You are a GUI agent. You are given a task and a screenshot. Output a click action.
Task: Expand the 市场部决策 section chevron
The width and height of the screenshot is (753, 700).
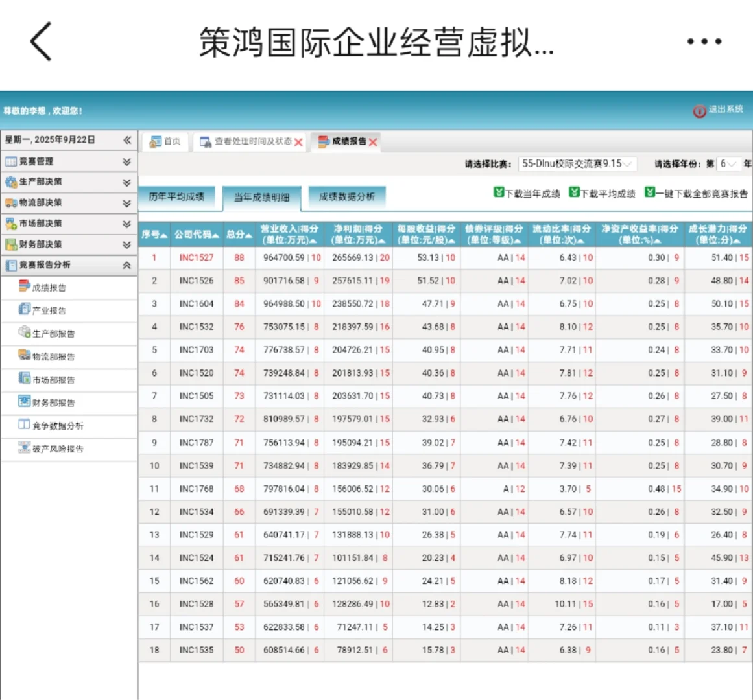coord(126,224)
